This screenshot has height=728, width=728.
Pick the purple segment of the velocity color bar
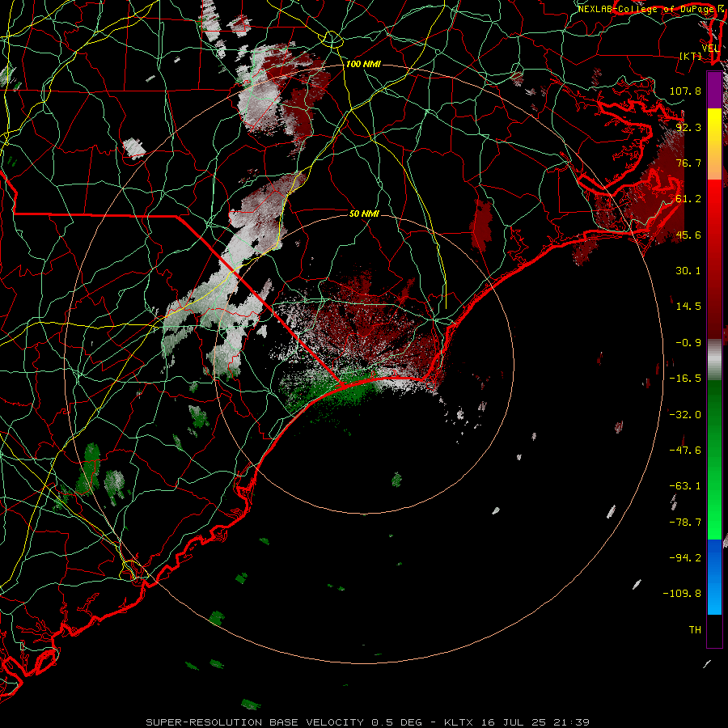click(714, 90)
